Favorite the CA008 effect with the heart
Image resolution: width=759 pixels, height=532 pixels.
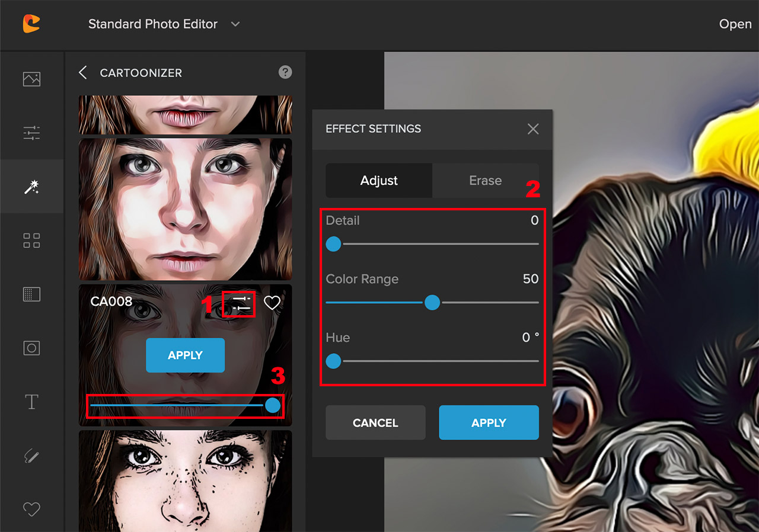272,303
